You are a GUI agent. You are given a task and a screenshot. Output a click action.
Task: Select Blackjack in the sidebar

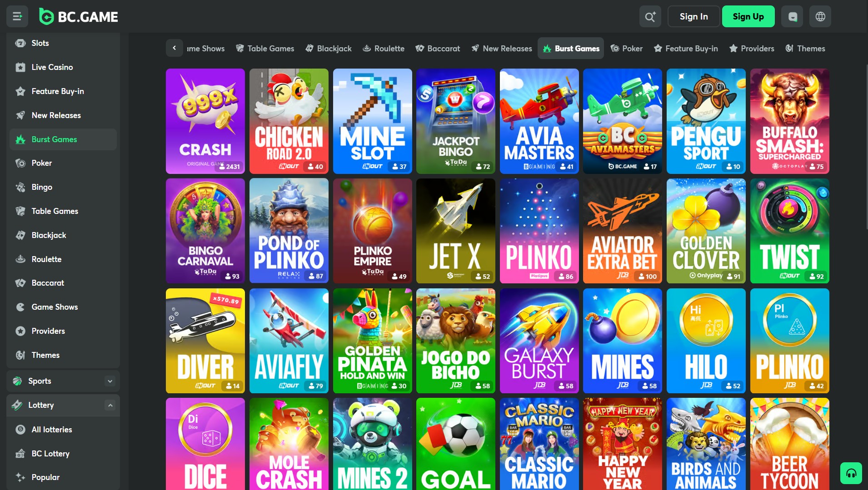[50, 235]
